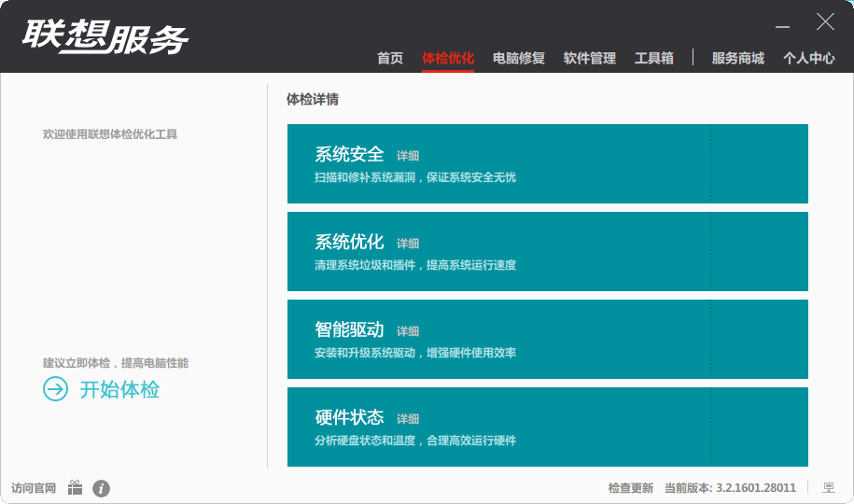This screenshot has width=854, height=504.
Task: Click 详细 next to 系统安全
Action: (408, 156)
